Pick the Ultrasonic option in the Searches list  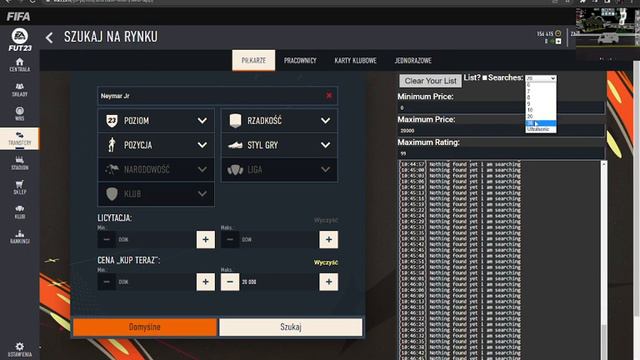541,129
